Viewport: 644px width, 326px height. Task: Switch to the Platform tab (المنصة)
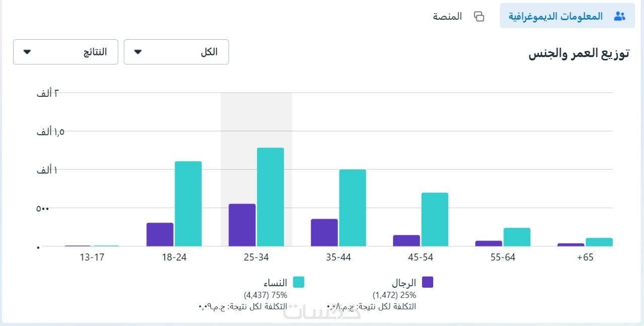click(447, 16)
